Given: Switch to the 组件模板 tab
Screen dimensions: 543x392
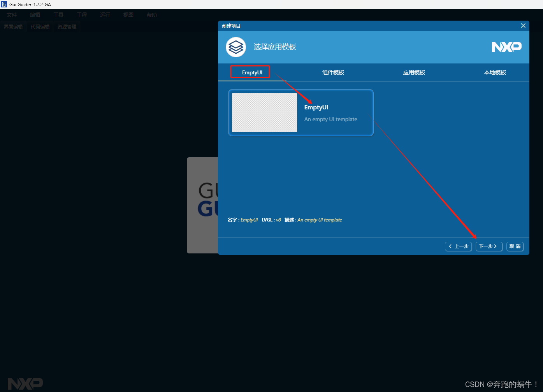Looking at the screenshot, I should (333, 72).
